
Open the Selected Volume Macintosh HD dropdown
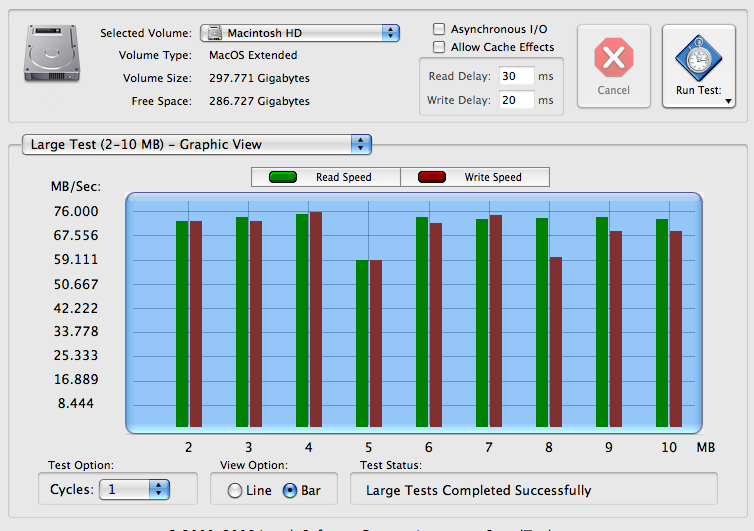click(300, 33)
